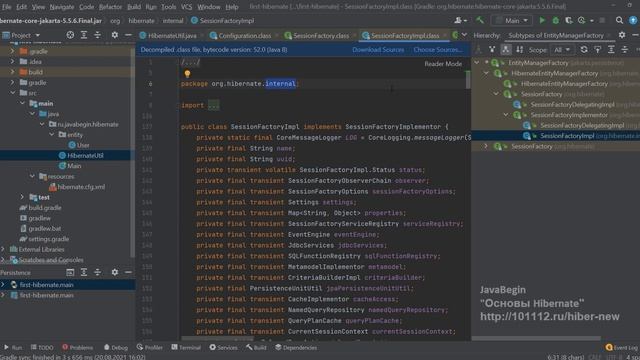Start debugging with the green bug icon

(x=556, y=20)
